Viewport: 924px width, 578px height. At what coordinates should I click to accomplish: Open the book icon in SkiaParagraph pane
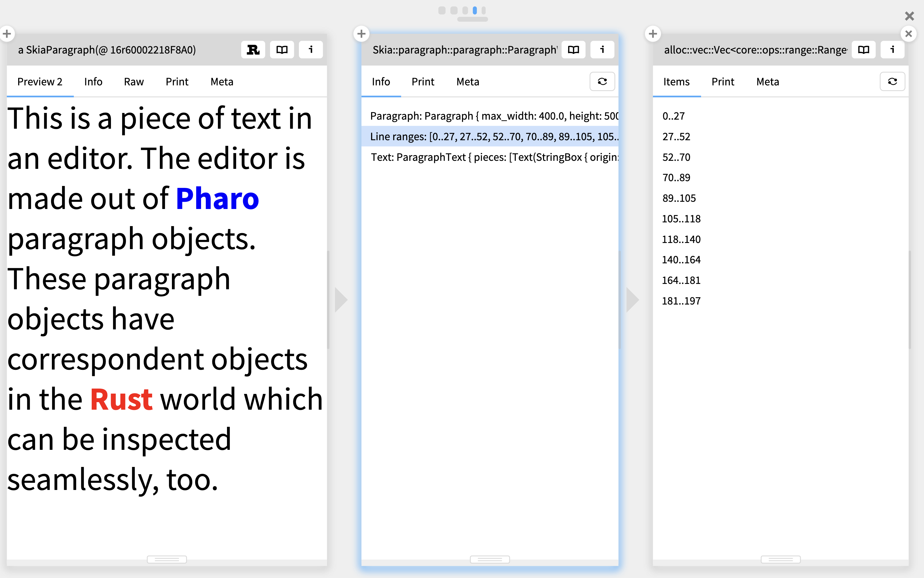(x=282, y=50)
